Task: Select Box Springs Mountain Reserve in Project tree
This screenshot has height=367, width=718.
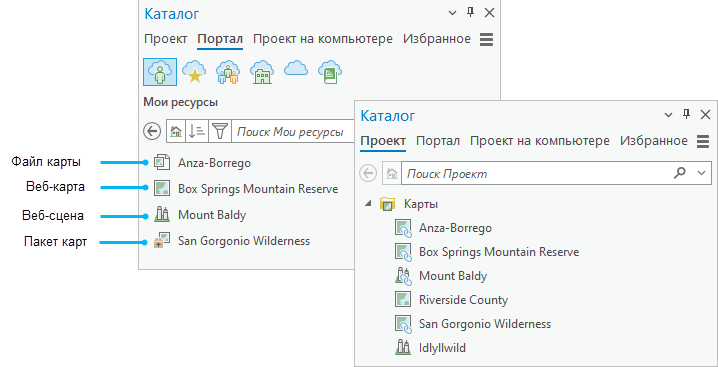Action: point(499,252)
